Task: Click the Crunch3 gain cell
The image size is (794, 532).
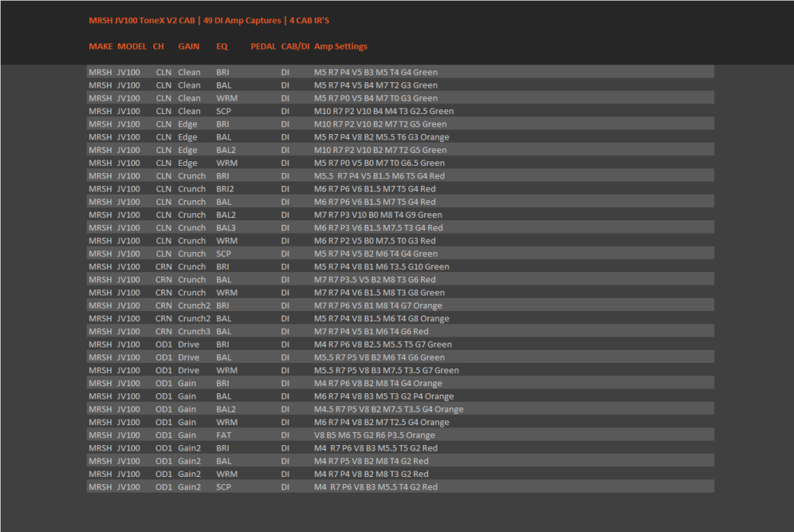Action: pyautogui.click(x=194, y=332)
